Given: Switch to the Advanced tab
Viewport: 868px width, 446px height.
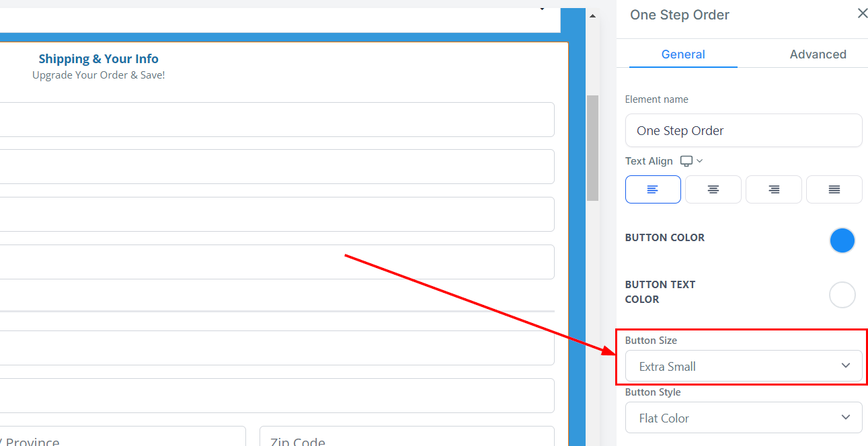Looking at the screenshot, I should [x=818, y=54].
